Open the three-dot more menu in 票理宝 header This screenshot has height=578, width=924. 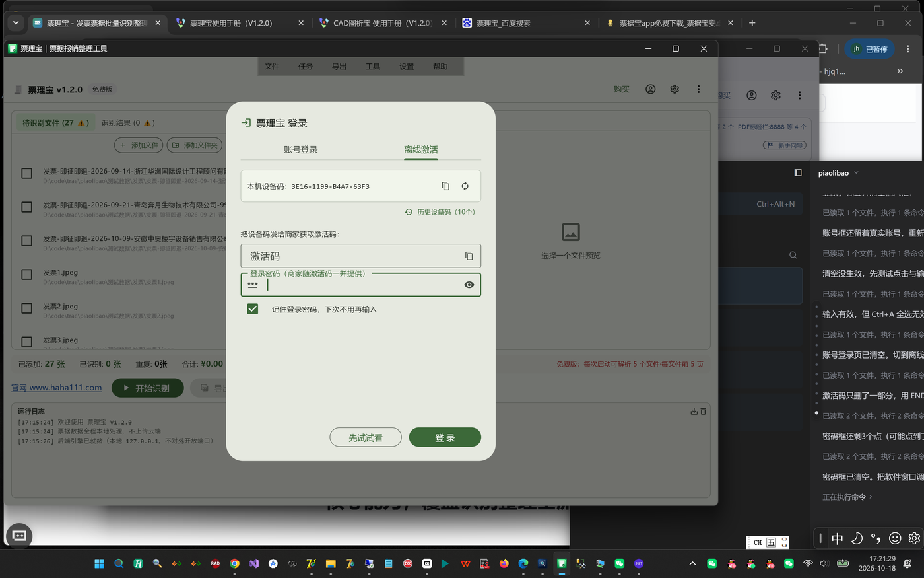698,89
